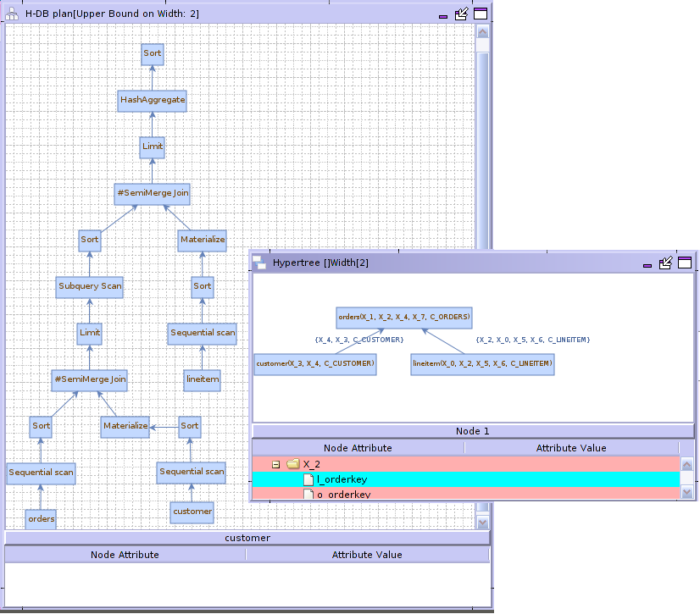Detach the H-DB plan window with the pencil icon

pyautogui.click(x=461, y=14)
